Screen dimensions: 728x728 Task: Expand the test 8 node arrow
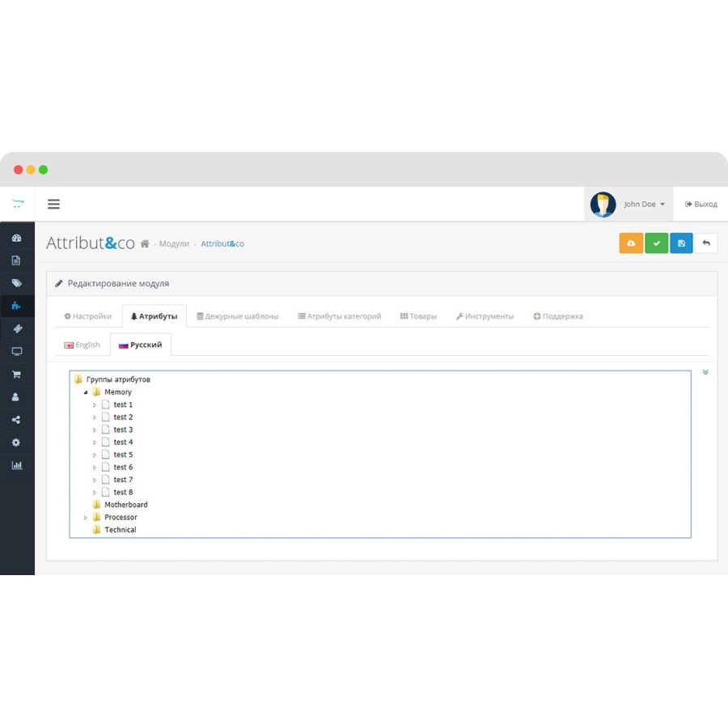pos(95,493)
